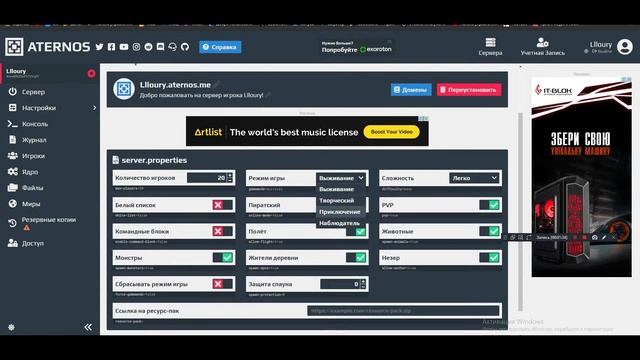Open the forum chat bubble icon
640x360 pixels.
(160, 47)
